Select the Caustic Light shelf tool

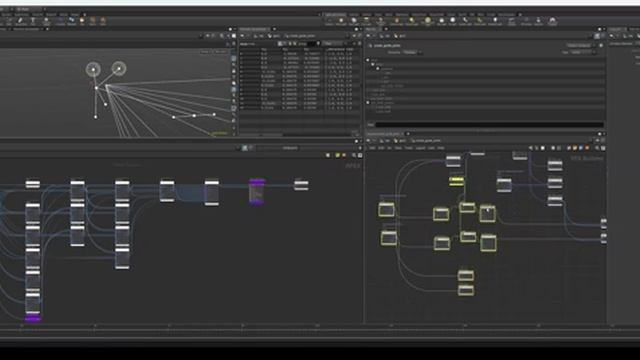pos(465,20)
